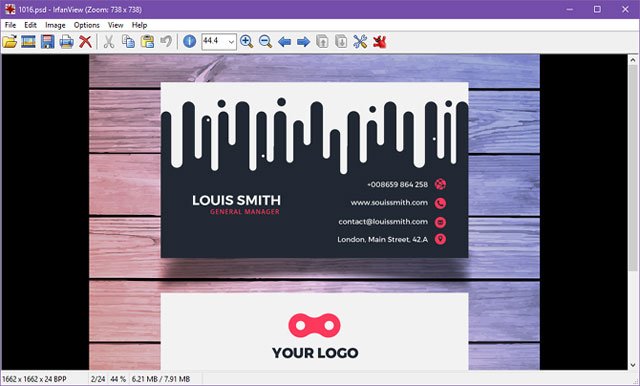Zoom in with the magnifier plus icon

246,42
